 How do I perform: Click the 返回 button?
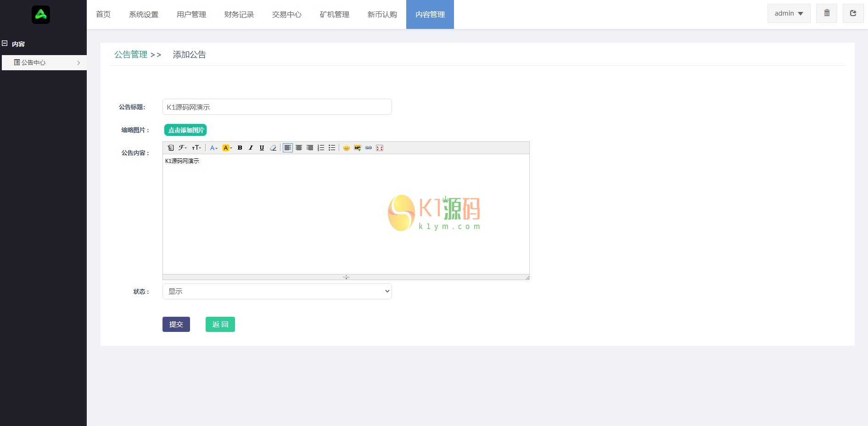tap(220, 325)
